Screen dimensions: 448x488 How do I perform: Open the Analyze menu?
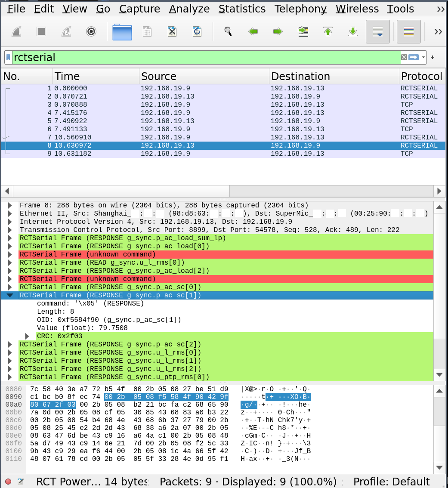tap(189, 9)
